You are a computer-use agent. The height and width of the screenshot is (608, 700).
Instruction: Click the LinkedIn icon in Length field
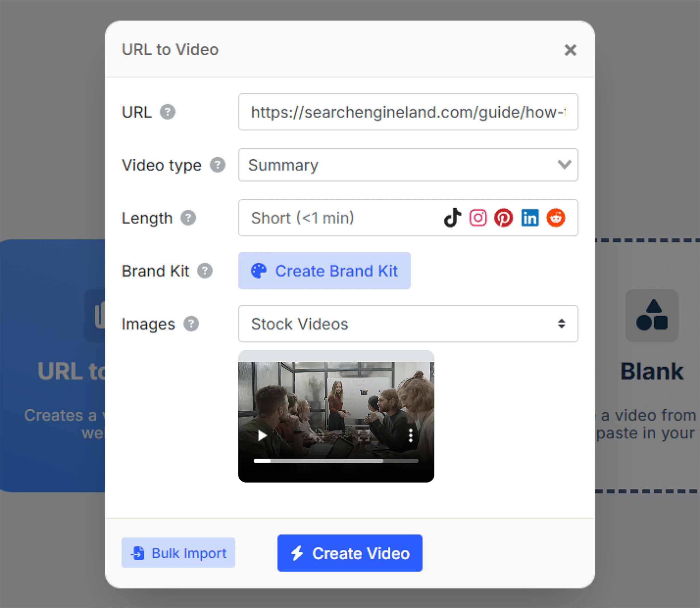coord(530,217)
